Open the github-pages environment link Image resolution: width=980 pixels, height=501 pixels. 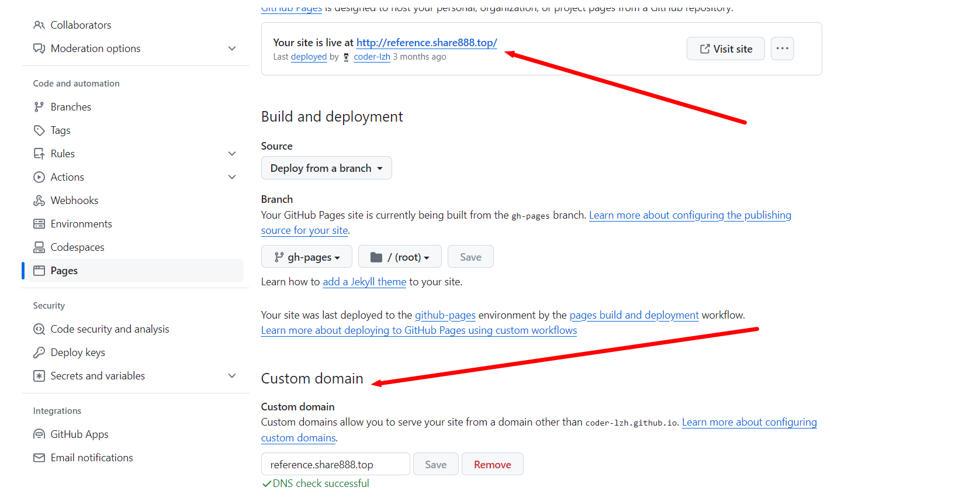pos(445,315)
